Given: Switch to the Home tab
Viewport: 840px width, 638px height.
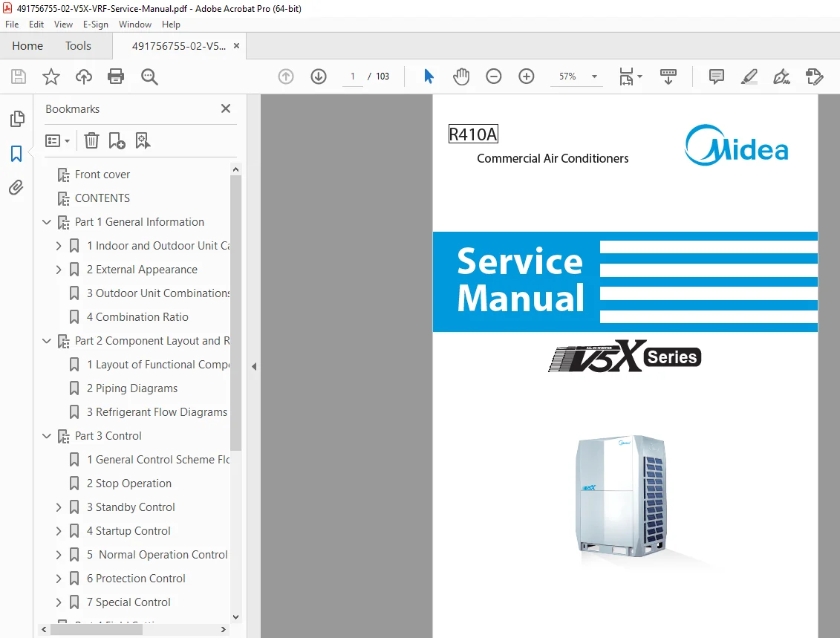Looking at the screenshot, I should tap(27, 46).
